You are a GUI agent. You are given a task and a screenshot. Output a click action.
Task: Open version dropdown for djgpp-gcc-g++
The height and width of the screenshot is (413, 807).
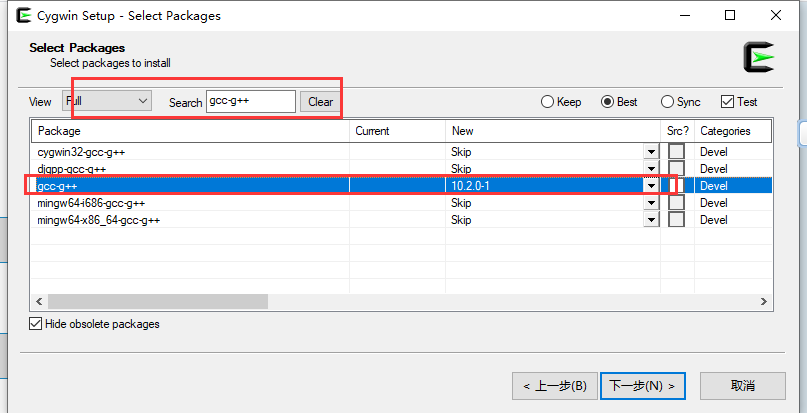(652, 168)
